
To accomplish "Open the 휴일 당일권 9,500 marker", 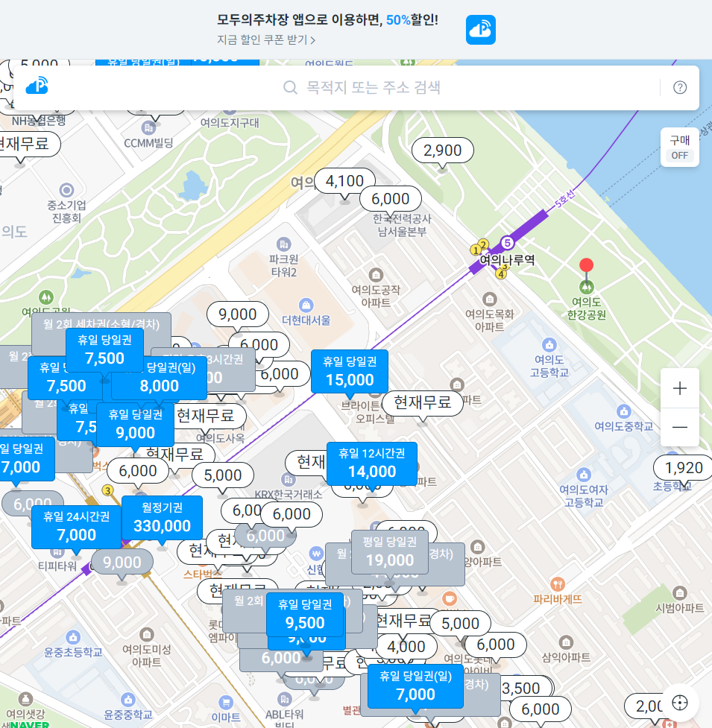I will pos(305,615).
